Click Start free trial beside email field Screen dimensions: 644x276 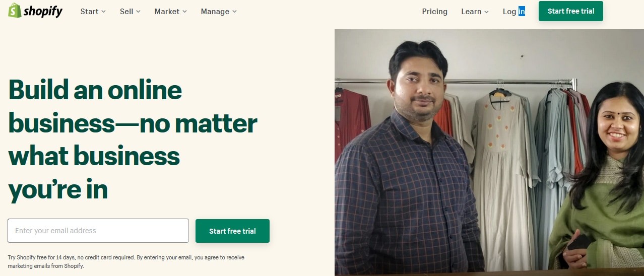click(232, 231)
